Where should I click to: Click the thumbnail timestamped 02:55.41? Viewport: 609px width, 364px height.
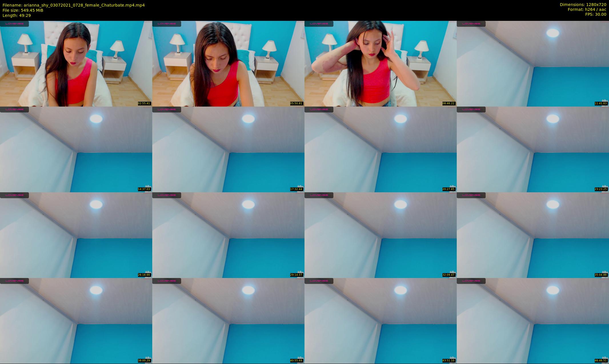coord(76,63)
